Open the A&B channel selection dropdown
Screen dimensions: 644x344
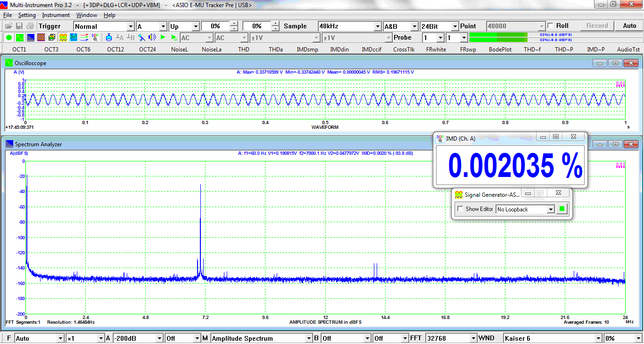(x=401, y=26)
